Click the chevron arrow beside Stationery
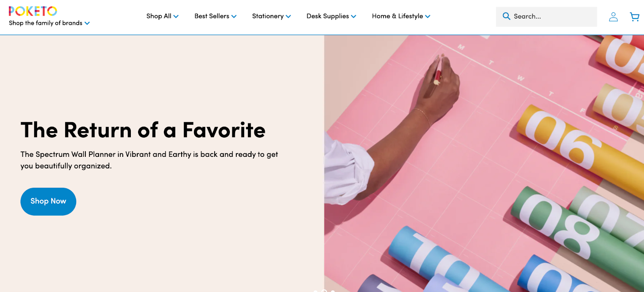 [288, 16]
